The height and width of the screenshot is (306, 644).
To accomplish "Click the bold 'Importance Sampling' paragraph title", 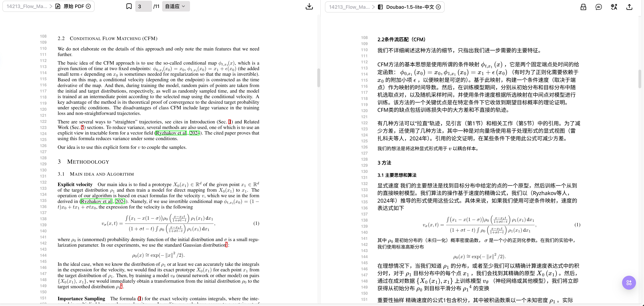I will (81, 299).
